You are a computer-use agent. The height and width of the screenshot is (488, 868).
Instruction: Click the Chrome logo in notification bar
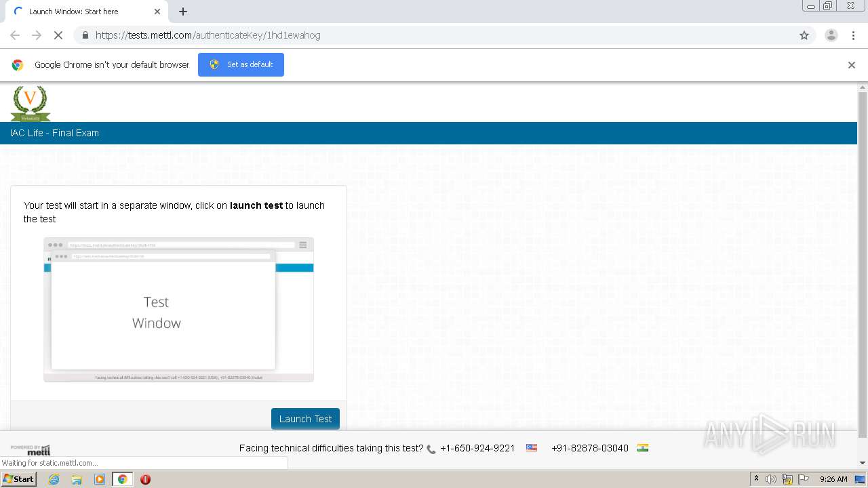(x=18, y=65)
